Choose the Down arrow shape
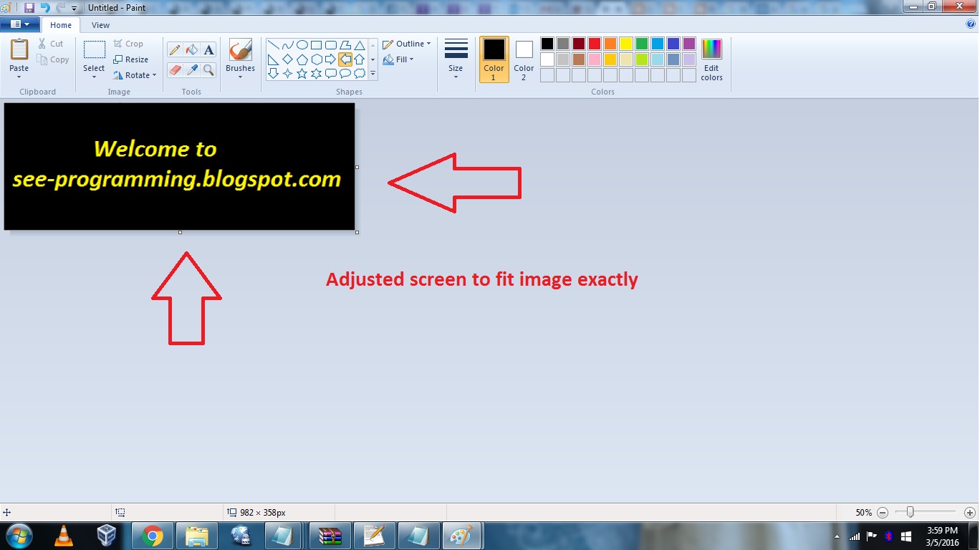The width and height of the screenshot is (980, 550). (273, 73)
